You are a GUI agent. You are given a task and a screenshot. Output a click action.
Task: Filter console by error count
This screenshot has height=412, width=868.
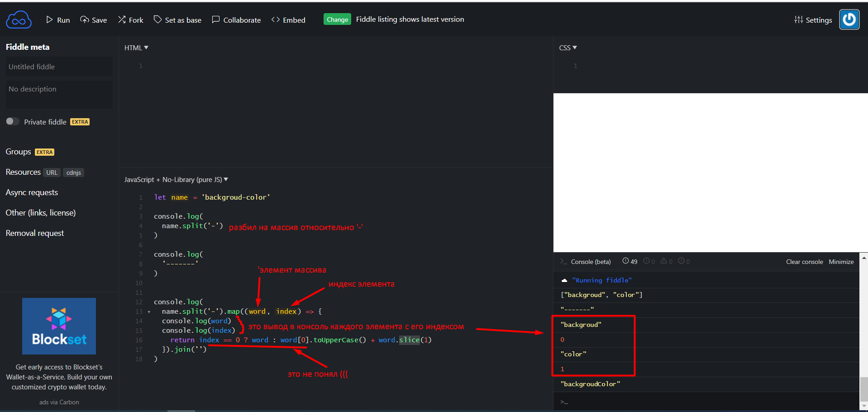(684, 261)
